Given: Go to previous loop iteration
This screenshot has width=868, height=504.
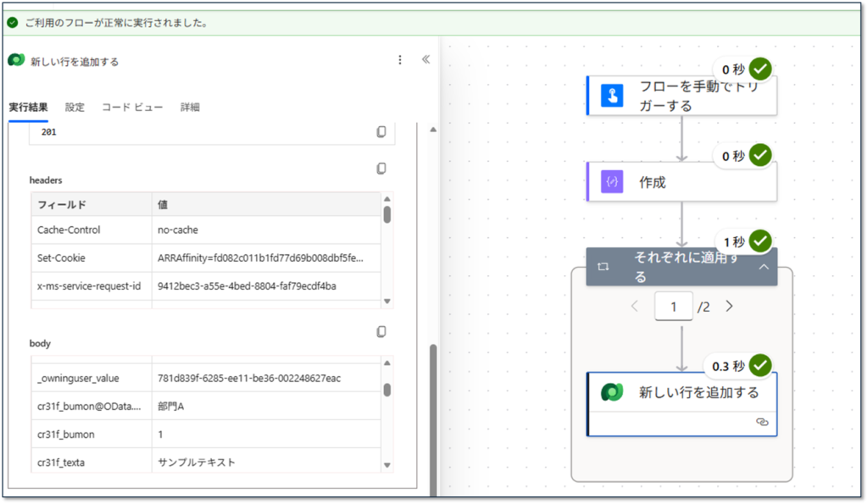Looking at the screenshot, I should [x=634, y=306].
